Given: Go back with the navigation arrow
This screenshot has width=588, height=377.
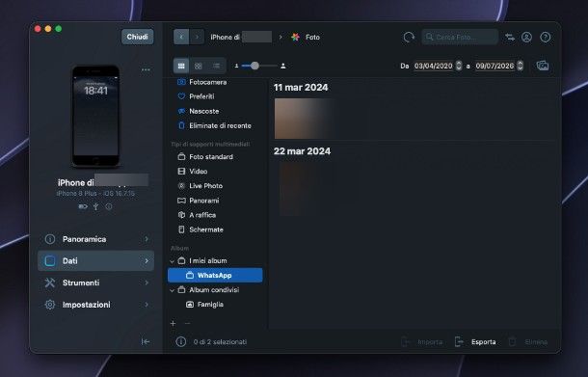Looking at the screenshot, I should coord(181,37).
